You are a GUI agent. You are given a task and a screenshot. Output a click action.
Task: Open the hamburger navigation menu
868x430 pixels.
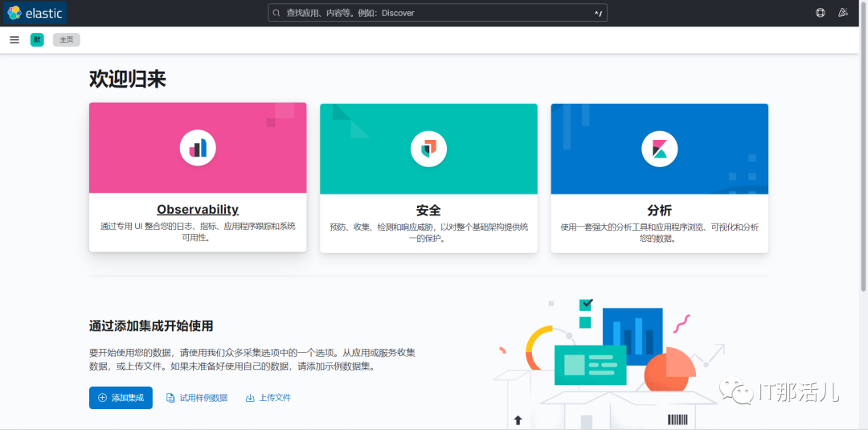pos(15,40)
